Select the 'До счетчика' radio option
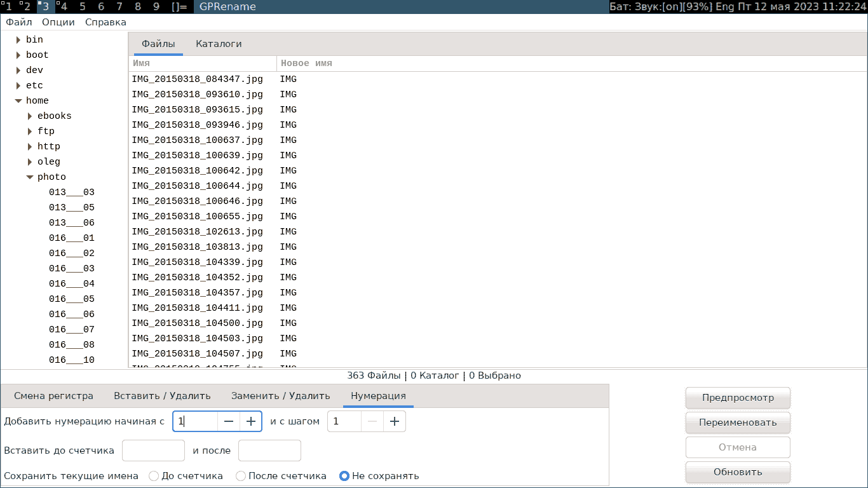The image size is (868, 488). pos(154,476)
